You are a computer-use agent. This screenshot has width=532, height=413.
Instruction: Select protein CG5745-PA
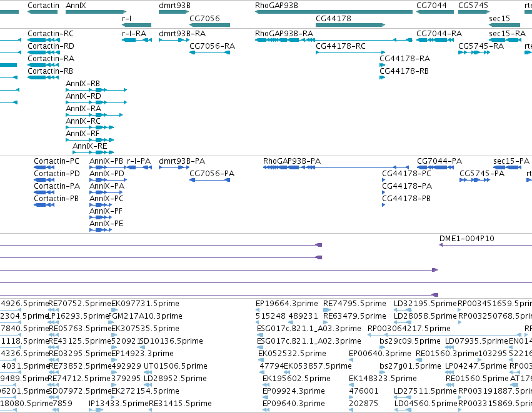click(475, 180)
